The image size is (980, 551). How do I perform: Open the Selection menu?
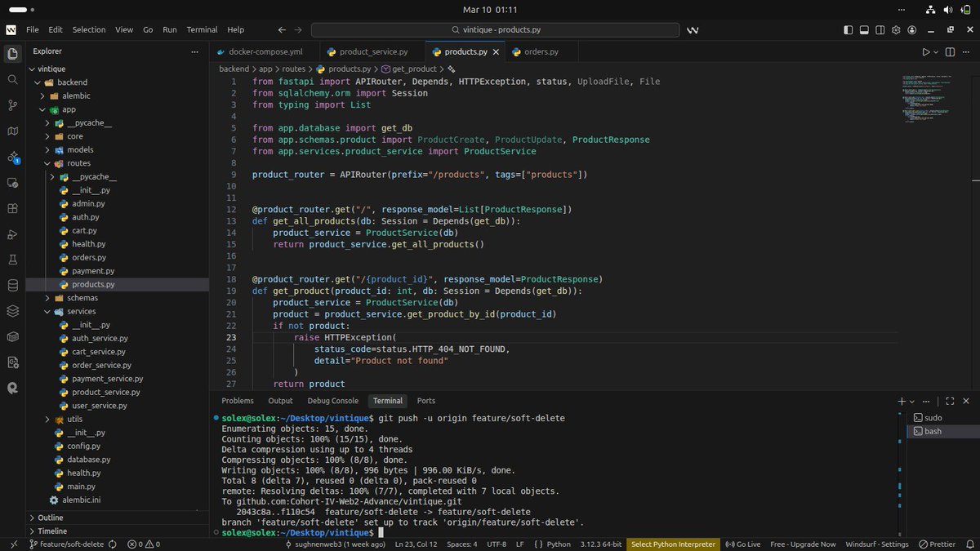(x=89, y=29)
